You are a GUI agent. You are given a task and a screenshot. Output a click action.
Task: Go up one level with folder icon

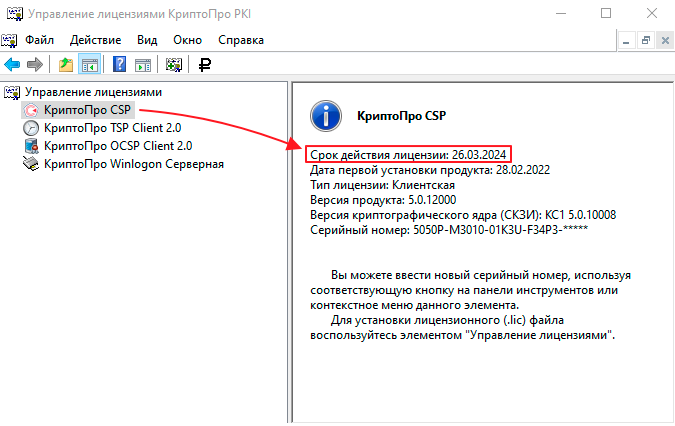pos(66,65)
